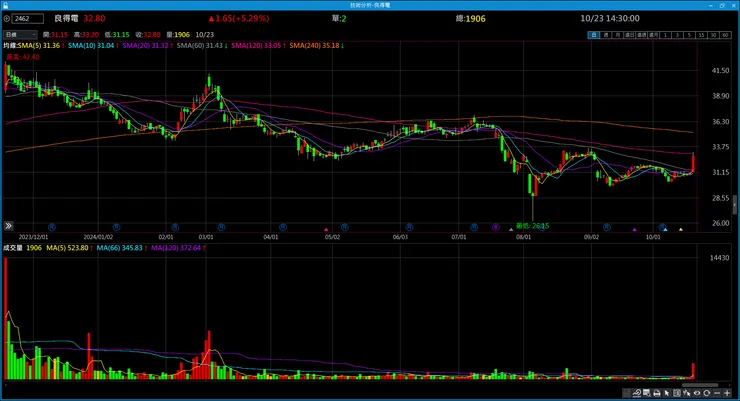Click the yellow triangle marker after 10/01
Viewport: 740px width, 401px height.
tap(681, 230)
